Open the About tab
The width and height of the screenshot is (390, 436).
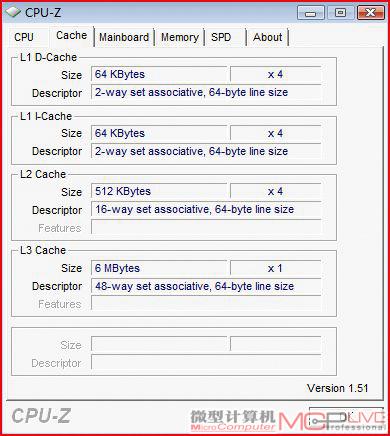click(x=267, y=37)
